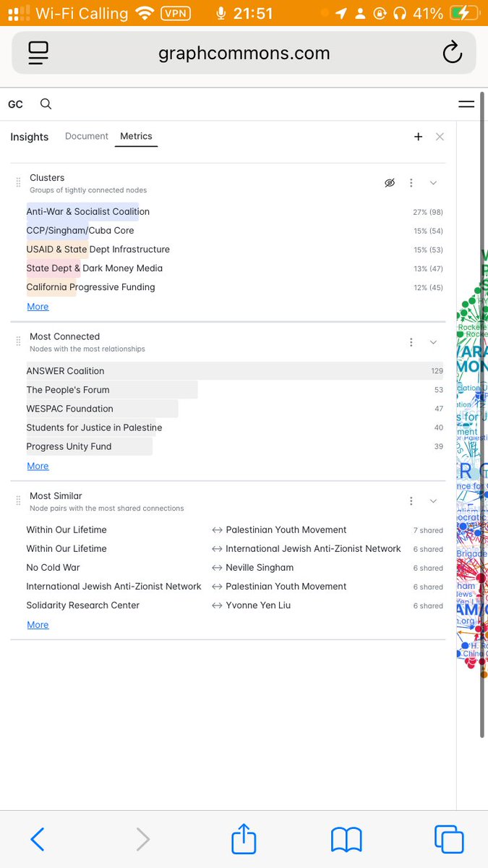Select the Neville Singham node
488x868 pixels.
(260, 568)
